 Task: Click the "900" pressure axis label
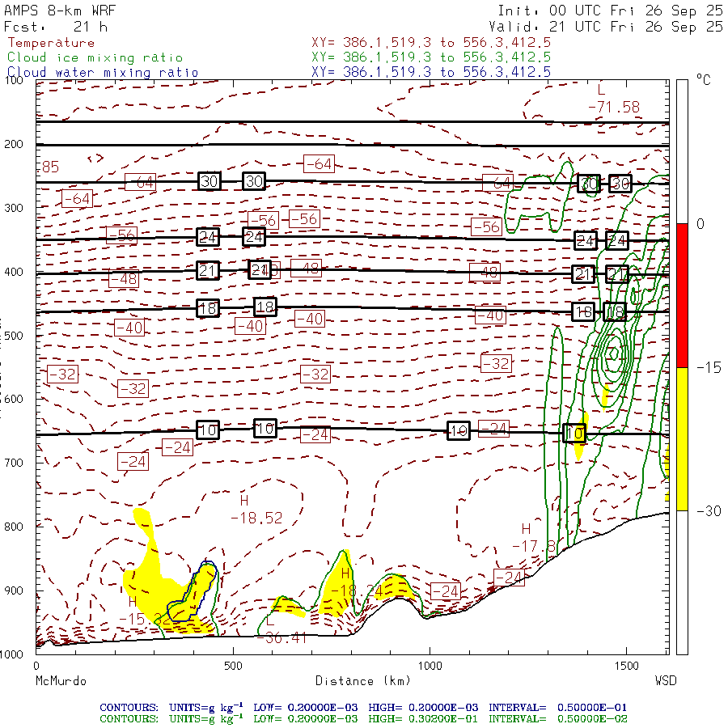coord(14,590)
